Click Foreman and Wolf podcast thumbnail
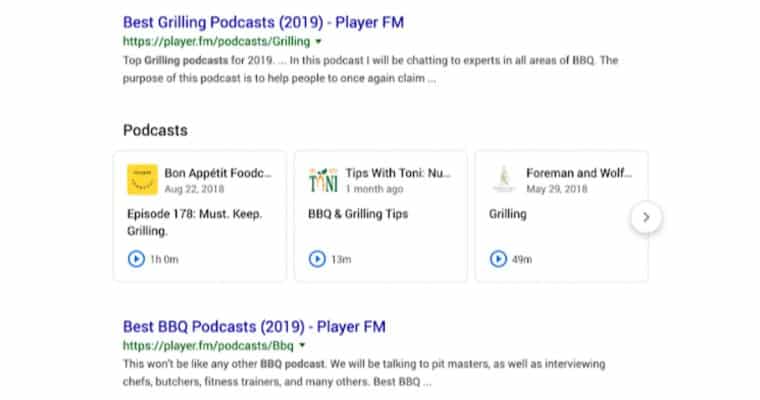760x400 pixels. (x=504, y=179)
